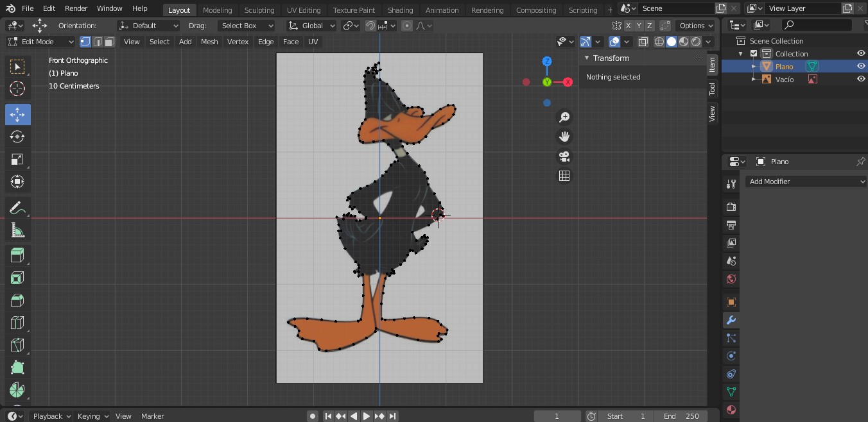Image resolution: width=868 pixels, height=422 pixels.
Task: Toggle X-ray display
Action: (643, 42)
